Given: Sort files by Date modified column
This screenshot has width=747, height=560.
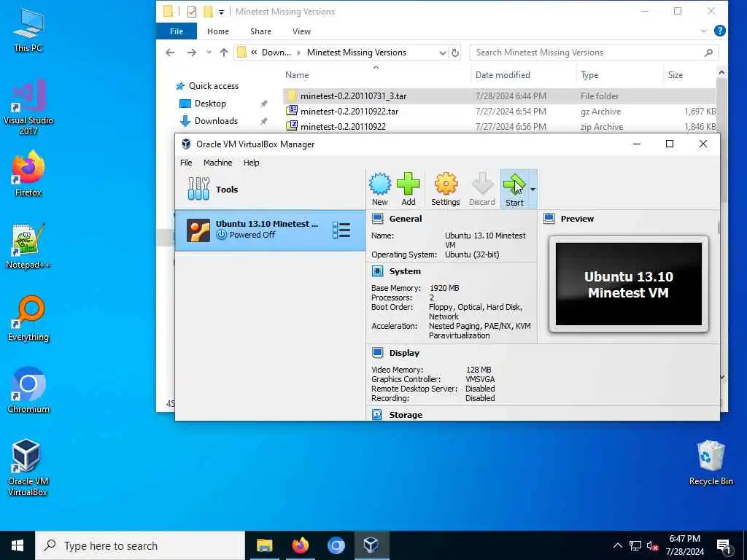Looking at the screenshot, I should point(503,75).
